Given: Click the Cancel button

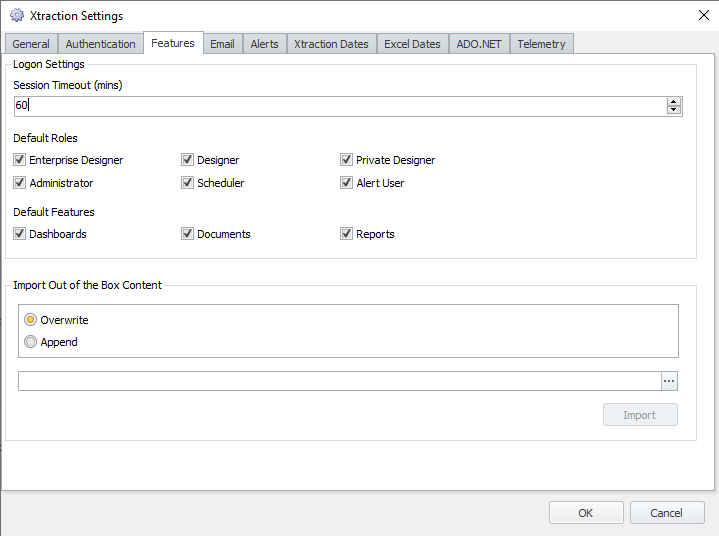Looking at the screenshot, I should 667,513.
